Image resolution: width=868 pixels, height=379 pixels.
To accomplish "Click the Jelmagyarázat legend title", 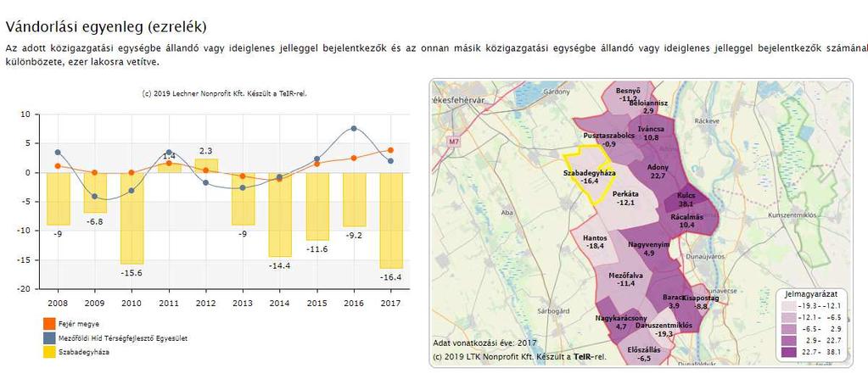I will (x=811, y=294).
